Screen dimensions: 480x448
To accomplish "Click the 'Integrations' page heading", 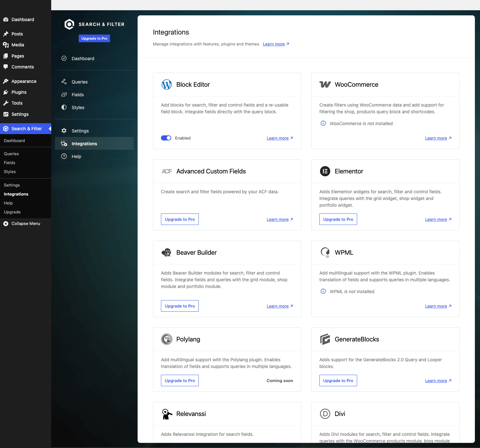I will pyautogui.click(x=171, y=32).
